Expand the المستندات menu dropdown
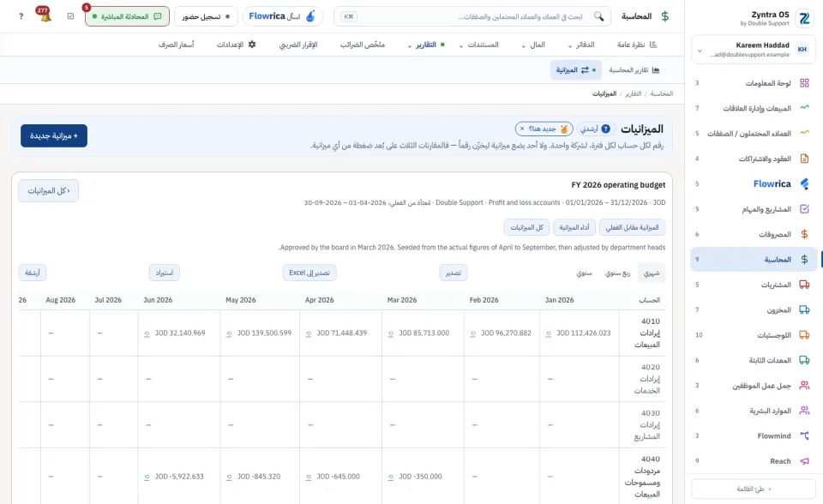823x504 pixels. 479,45
